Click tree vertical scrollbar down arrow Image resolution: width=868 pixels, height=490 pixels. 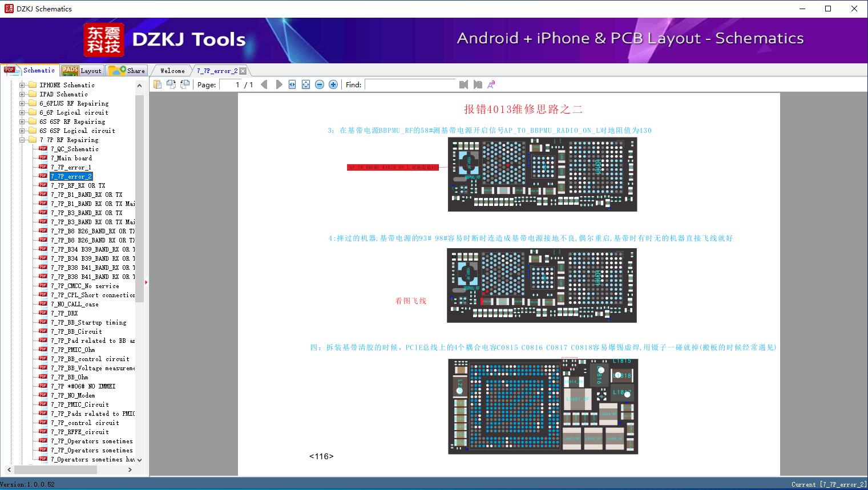[140, 460]
